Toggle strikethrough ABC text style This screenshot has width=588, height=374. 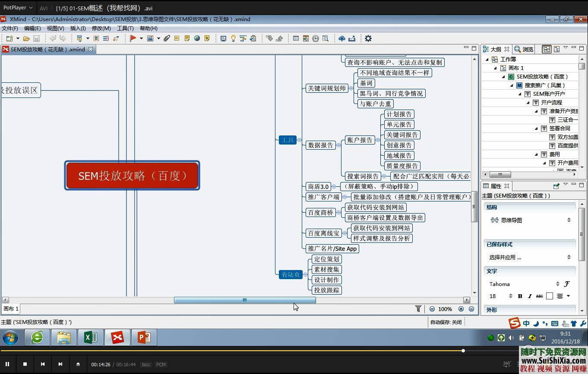[x=539, y=296]
